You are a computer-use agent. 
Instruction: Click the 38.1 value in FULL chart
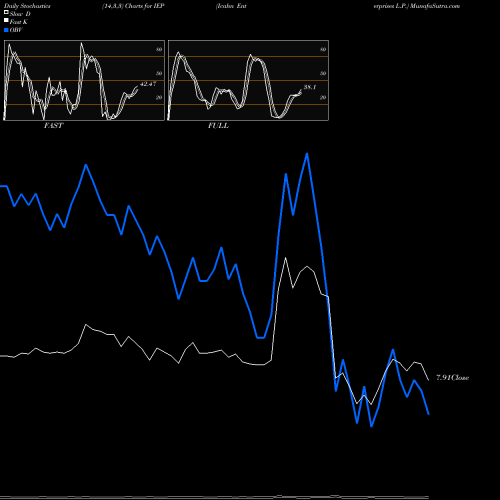click(x=310, y=87)
